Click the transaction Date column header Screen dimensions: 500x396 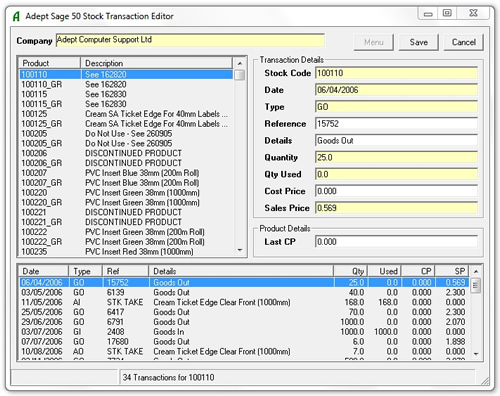point(44,271)
